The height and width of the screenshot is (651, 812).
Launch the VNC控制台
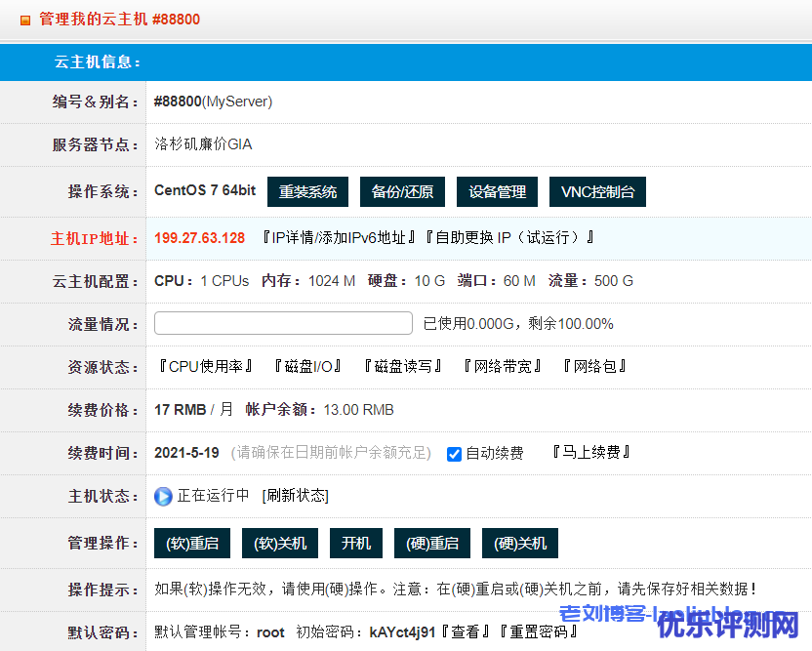click(597, 192)
